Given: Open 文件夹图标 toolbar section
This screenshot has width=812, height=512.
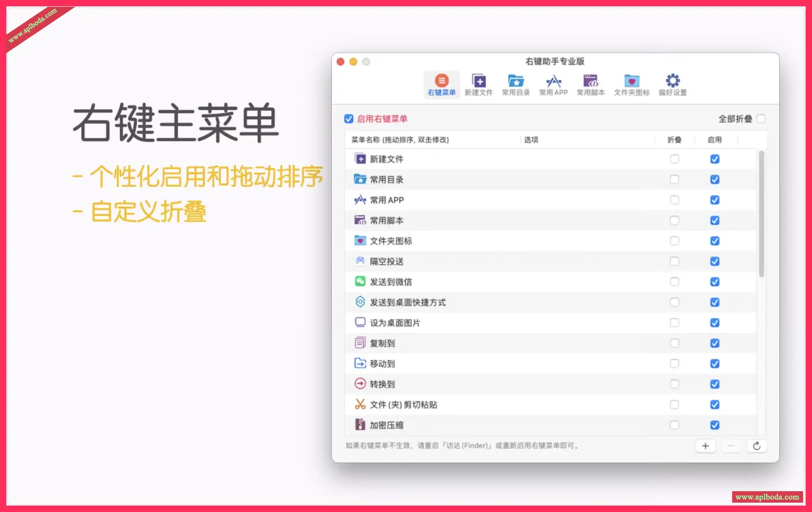Looking at the screenshot, I should tap(632, 84).
